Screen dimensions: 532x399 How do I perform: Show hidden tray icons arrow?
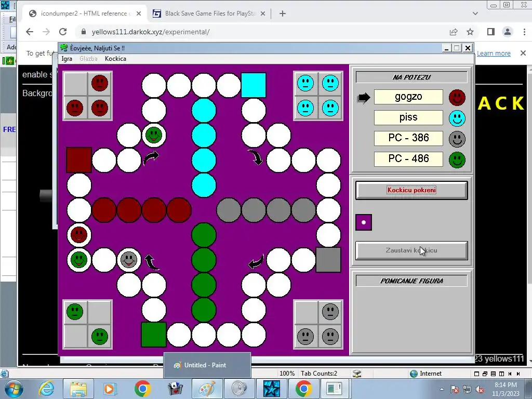(x=442, y=390)
